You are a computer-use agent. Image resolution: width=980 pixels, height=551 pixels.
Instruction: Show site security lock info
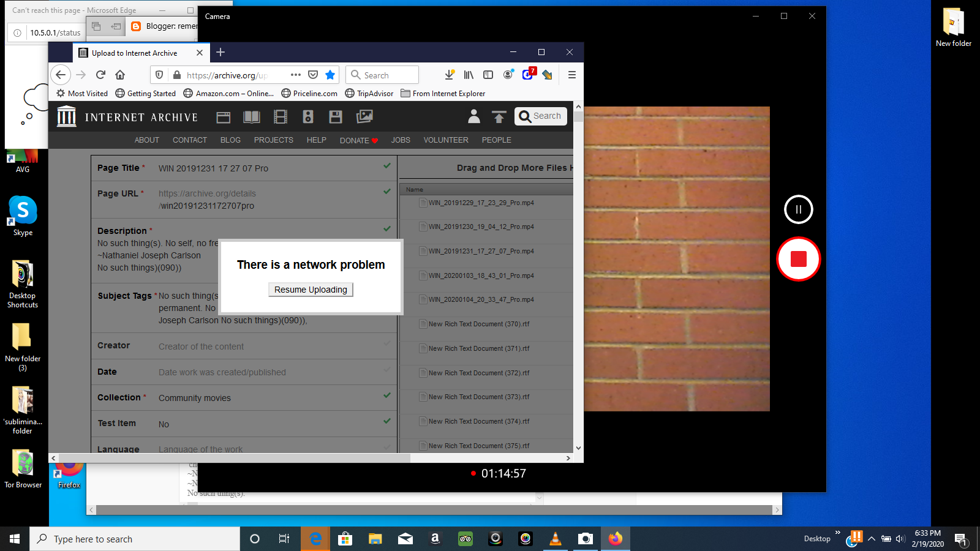(177, 75)
